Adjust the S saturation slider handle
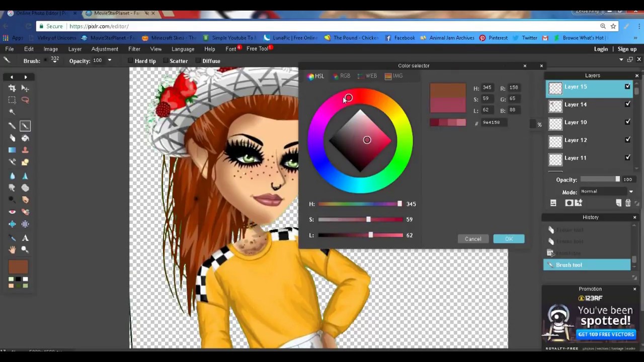Screen dimensions: 644x362 (368, 219)
